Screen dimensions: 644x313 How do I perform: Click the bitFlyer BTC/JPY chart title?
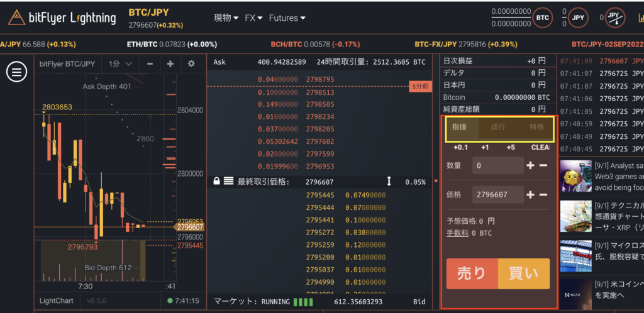[67, 64]
